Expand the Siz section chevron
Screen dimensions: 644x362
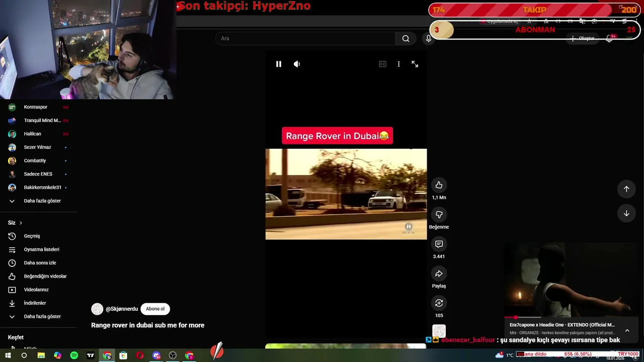[21, 223]
